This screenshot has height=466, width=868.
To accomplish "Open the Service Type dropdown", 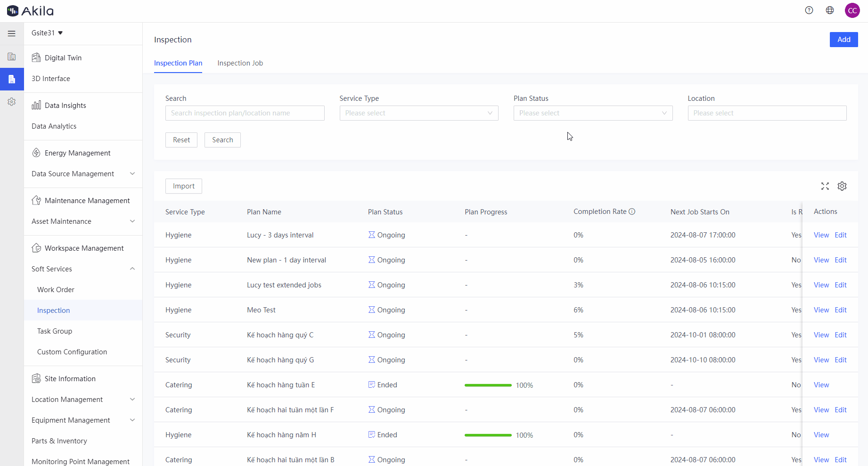I will click(x=418, y=113).
